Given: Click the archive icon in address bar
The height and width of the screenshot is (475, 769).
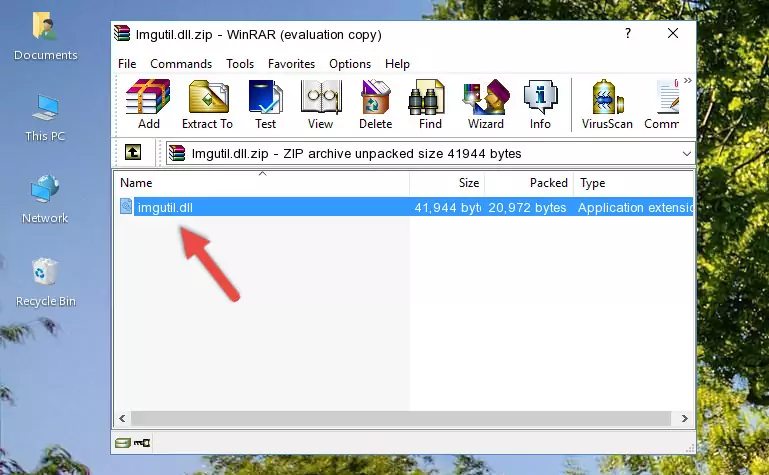Looking at the screenshot, I should tap(177, 153).
